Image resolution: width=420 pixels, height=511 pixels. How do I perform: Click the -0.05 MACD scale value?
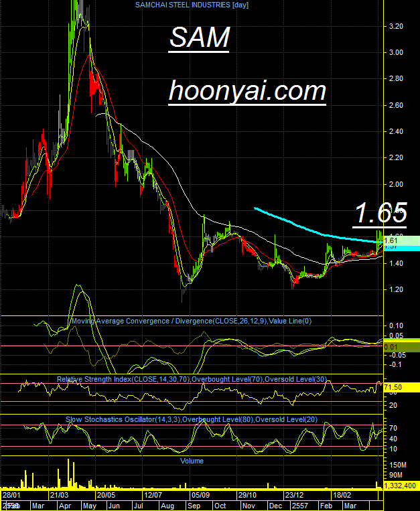point(397,355)
